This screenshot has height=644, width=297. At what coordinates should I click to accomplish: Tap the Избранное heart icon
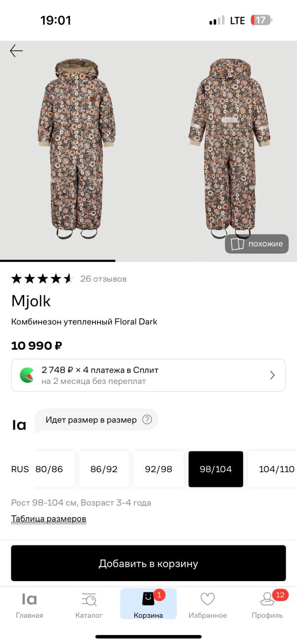[207, 599]
